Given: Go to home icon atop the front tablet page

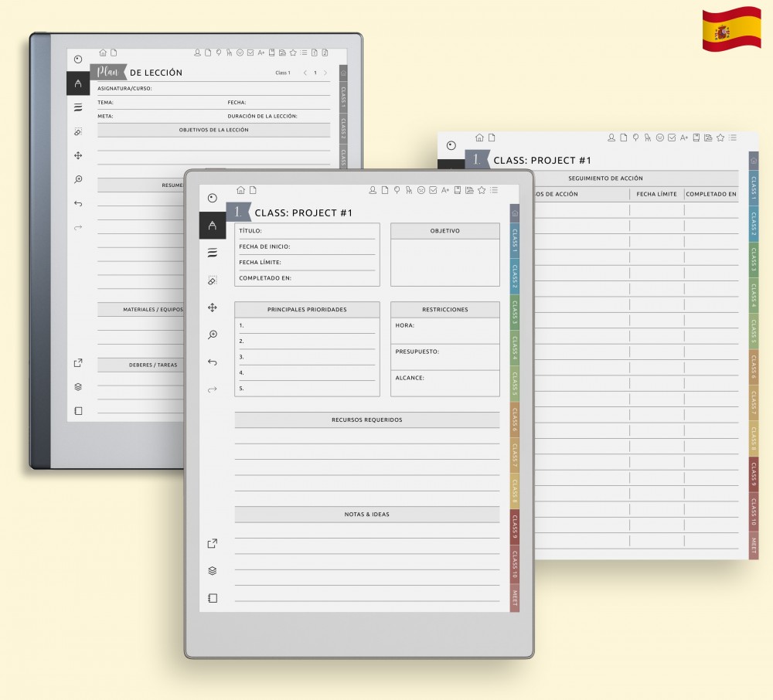Looking at the screenshot, I should coord(240,190).
